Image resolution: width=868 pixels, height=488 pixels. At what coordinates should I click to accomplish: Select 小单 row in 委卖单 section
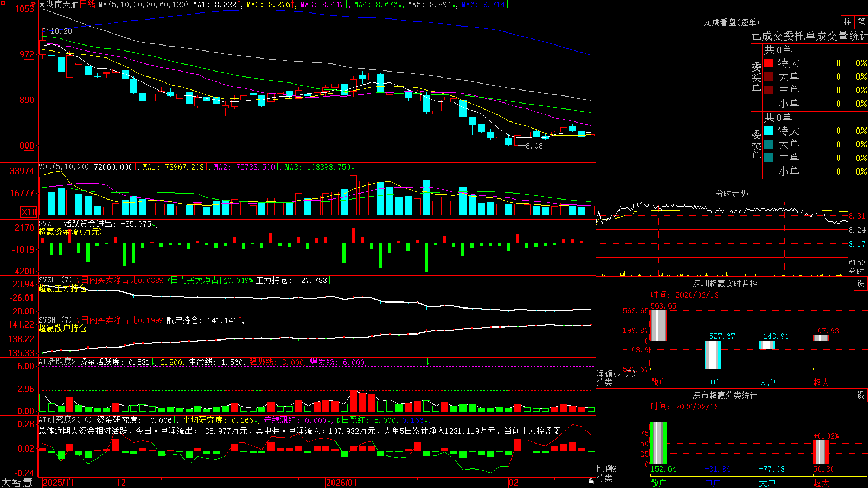tap(815, 171)
